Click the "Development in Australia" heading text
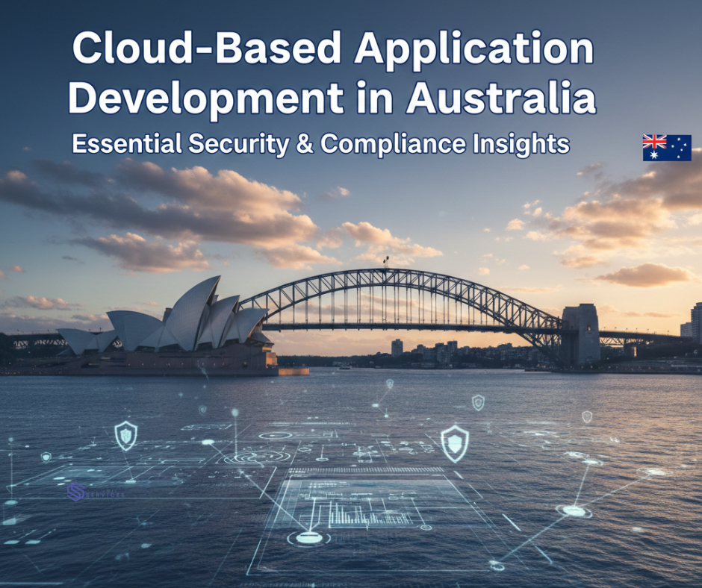 click(332, 98)
